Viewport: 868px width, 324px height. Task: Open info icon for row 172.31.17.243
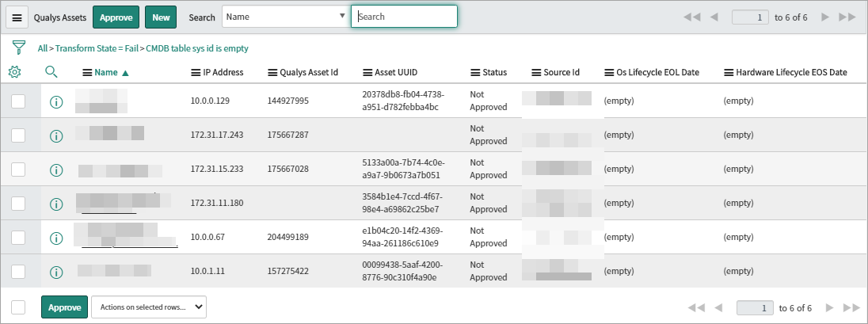pyautogui.click(x=56, y=135)
